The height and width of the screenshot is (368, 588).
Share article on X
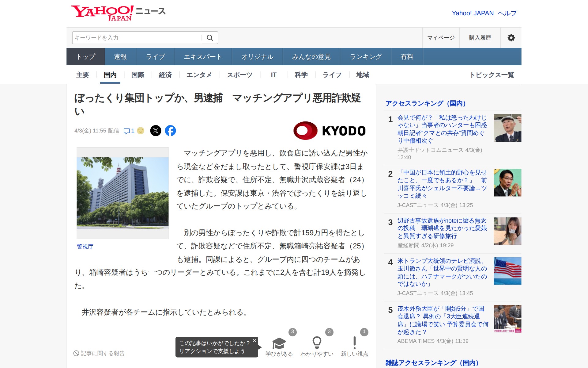tap(156, 131)
